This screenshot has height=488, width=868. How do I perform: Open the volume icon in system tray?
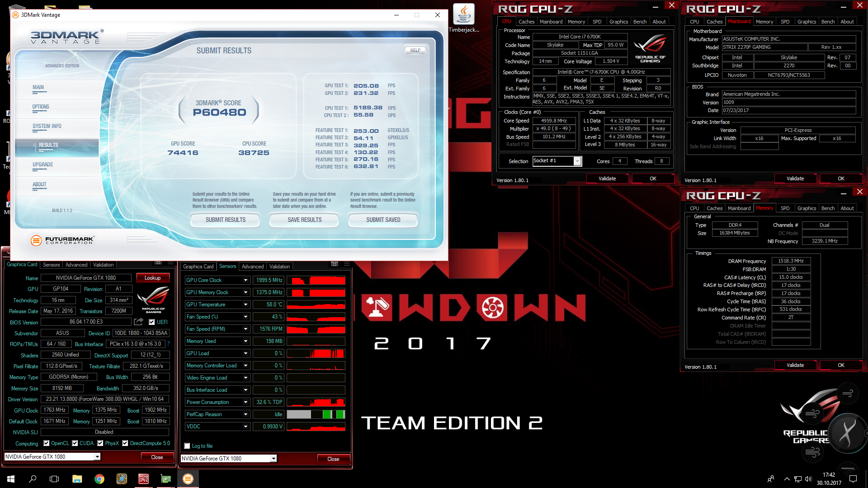808,479
